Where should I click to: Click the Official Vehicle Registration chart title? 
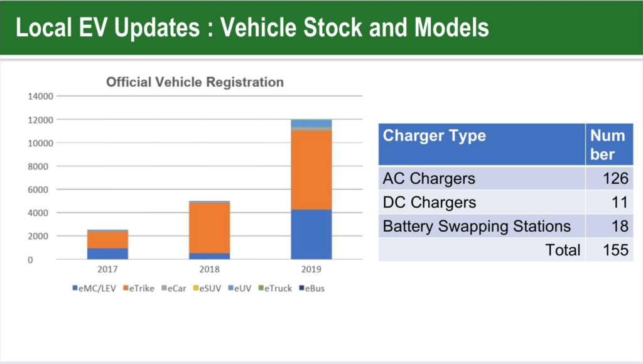pyautogui.click(x=195, y=82)
